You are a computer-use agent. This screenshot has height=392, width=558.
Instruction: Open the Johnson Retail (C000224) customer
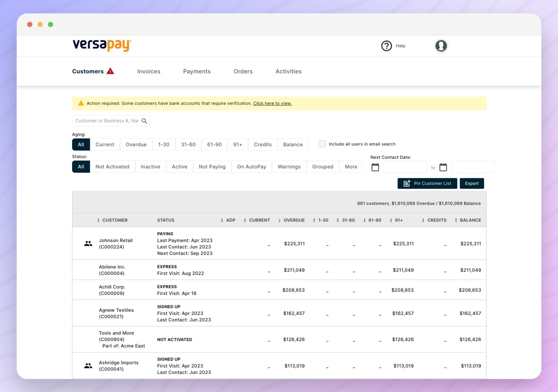[116, 243]
